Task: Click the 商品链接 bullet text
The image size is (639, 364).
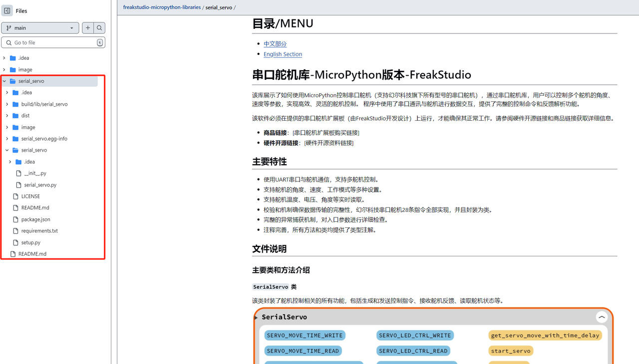Action: pyautogui.click(x=312, y=133)
